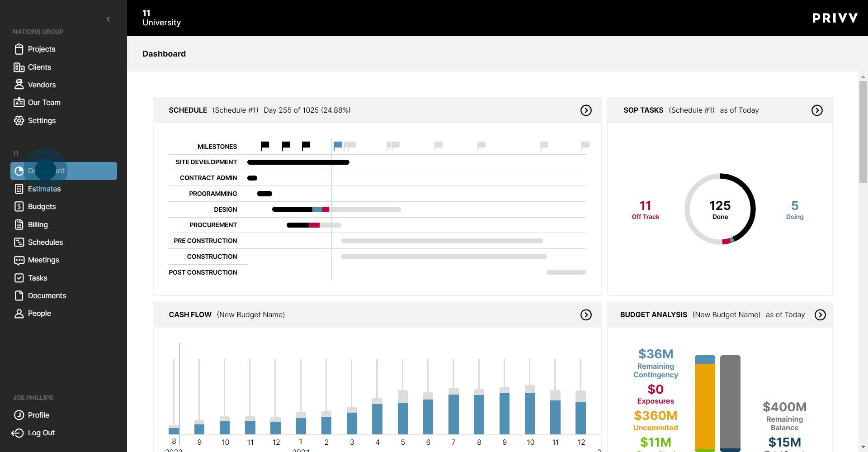Open the Documents section
868x452 pixels.
click(x=47, y=295)
